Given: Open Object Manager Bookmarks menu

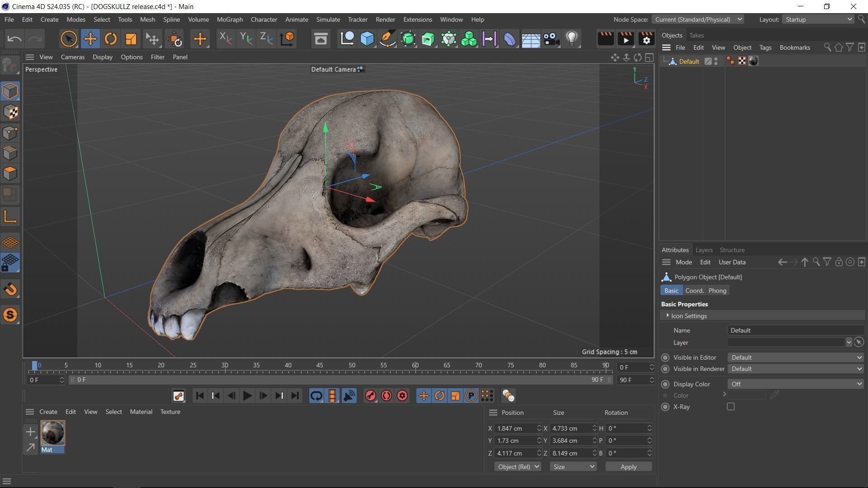Looking at the screenshot, I should pyautogui.click(x=794, y=47).
